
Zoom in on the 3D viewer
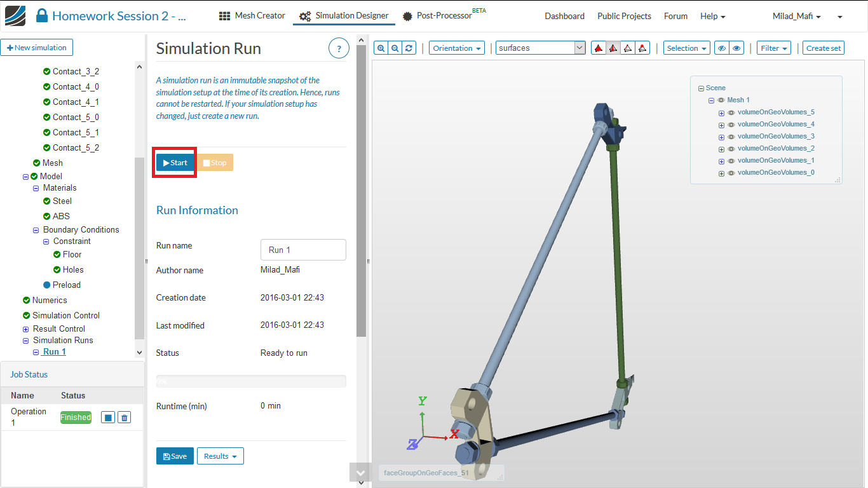(x=381, y=48)
